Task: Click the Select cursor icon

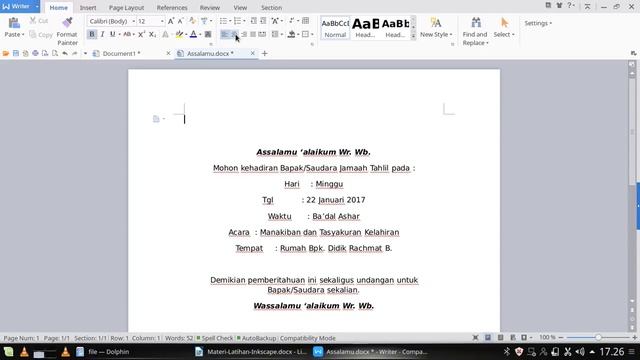Action: [x=504, y=22]
